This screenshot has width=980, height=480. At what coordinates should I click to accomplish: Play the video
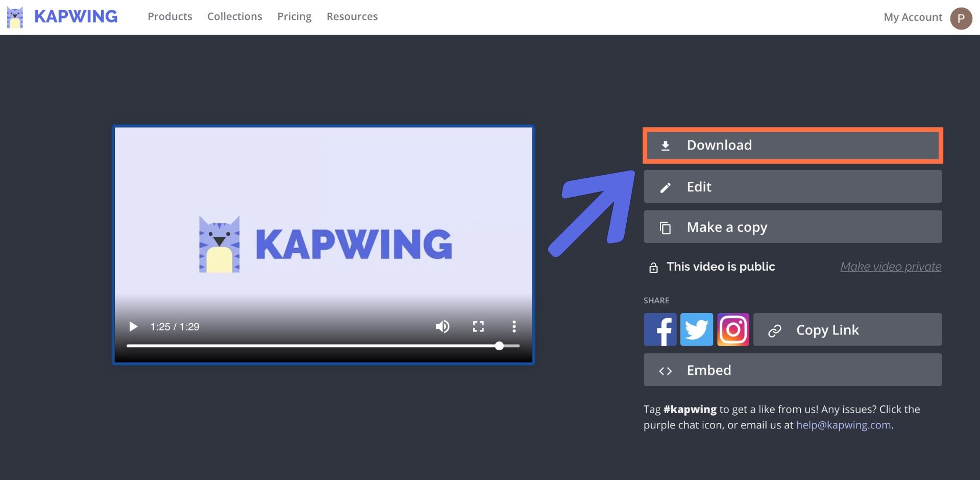133,327
